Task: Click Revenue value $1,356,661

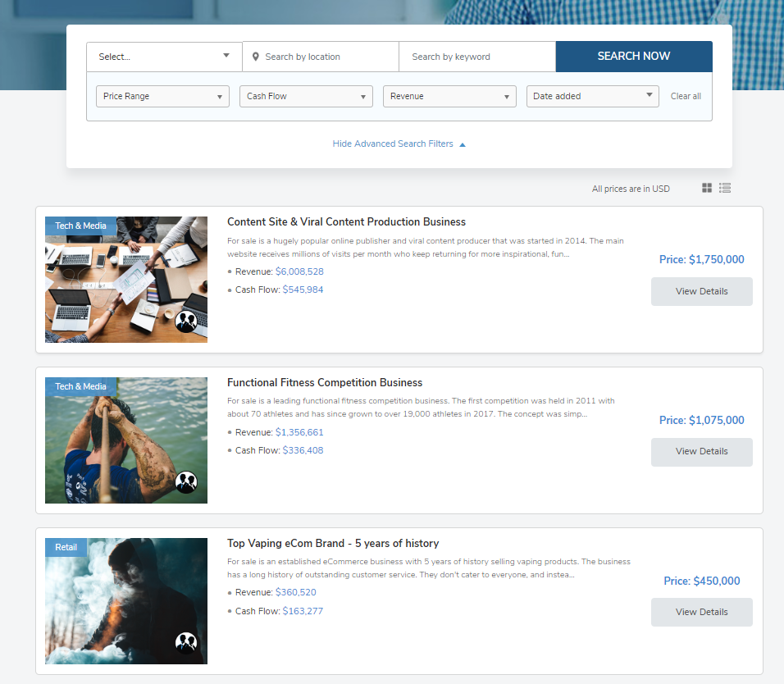Action: pos(299,432)
